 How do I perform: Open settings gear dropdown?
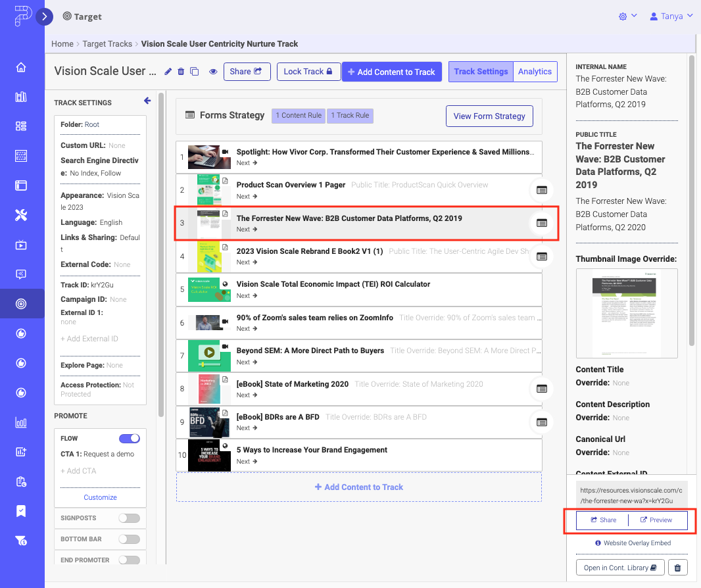tap(628, 16)
